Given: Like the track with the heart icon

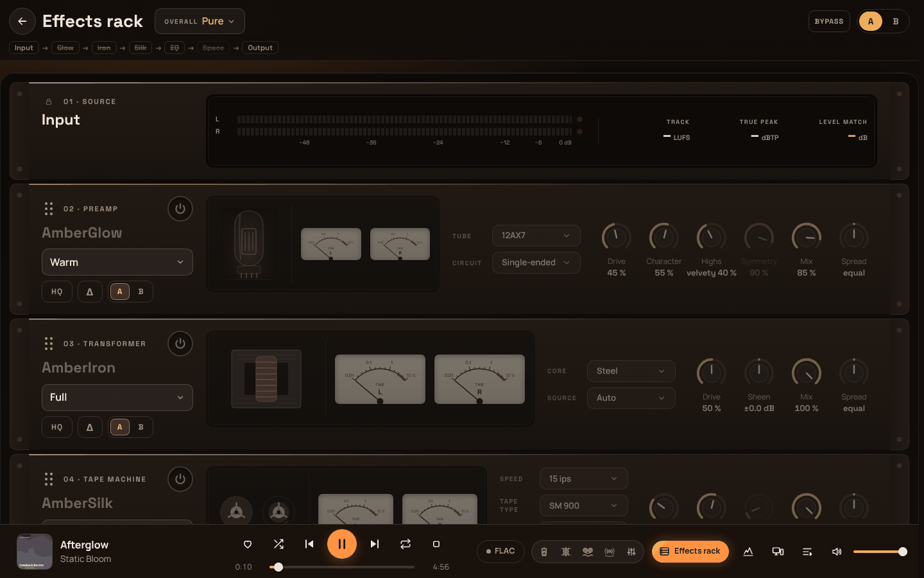Looking at the screenshot, I should click(248, 544).
